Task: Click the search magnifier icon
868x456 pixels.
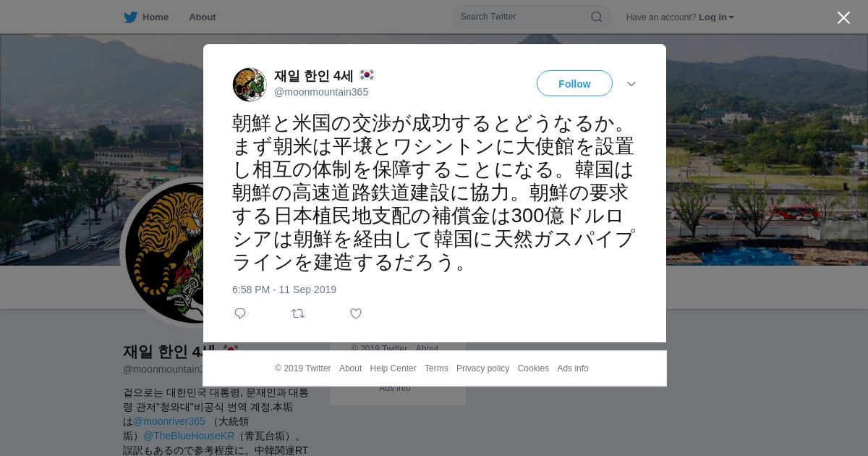Action: pyautogui.click(x=597, y=17)
